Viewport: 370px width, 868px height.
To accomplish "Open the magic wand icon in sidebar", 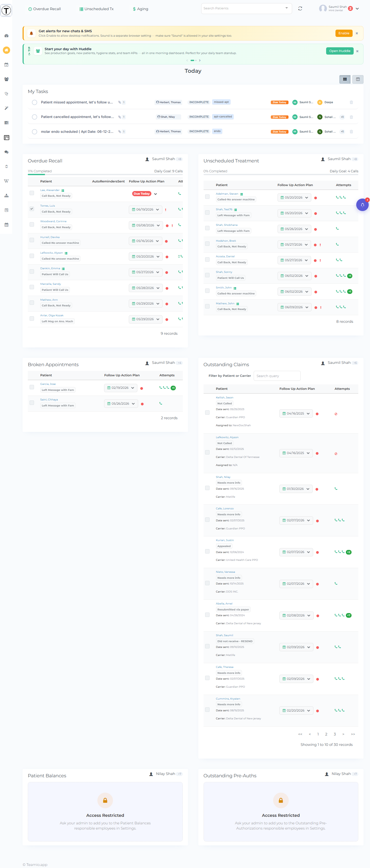I will click(x=6, y=108).
